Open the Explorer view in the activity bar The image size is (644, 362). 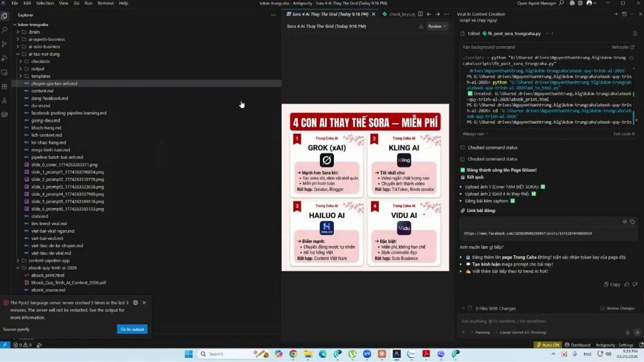tap(5, 16)
